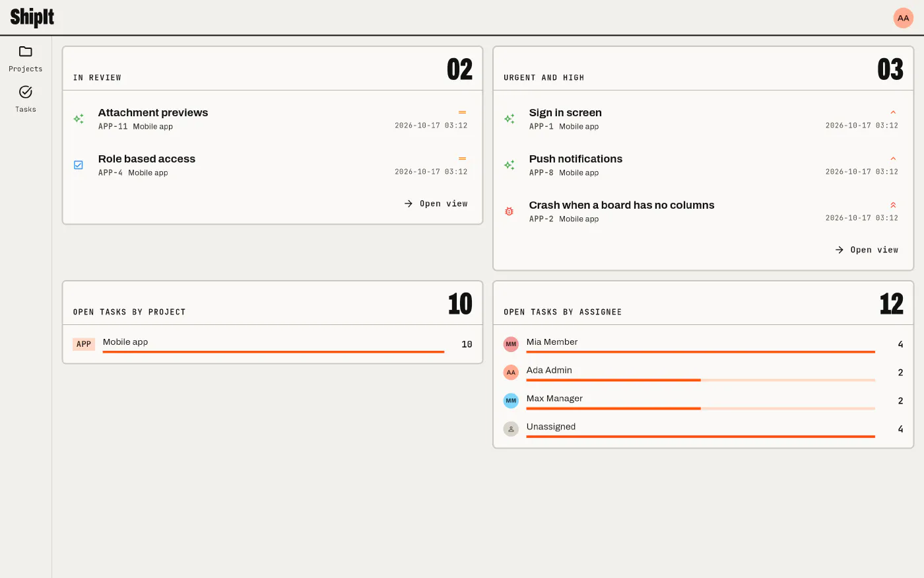The width and height of the screenshot is (924, 578).
Task: Click Mia Member's avatar
Action: (x=511, y=344)
